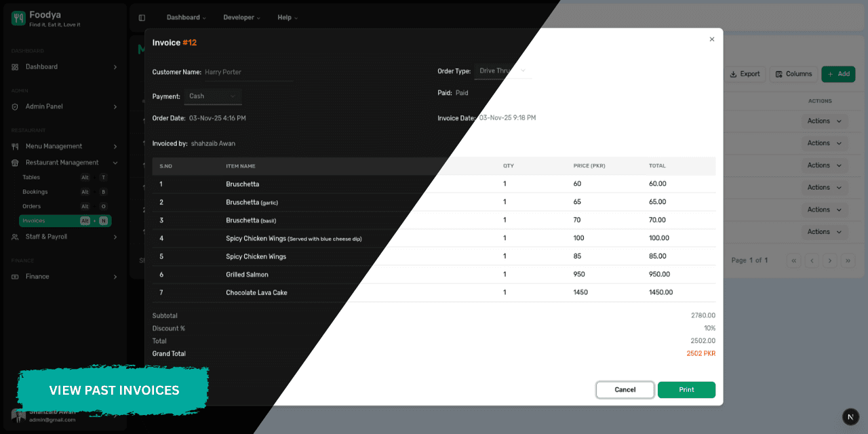The image size is (868, 434).
Task: Click the green Add button
Action: point(838,74)
